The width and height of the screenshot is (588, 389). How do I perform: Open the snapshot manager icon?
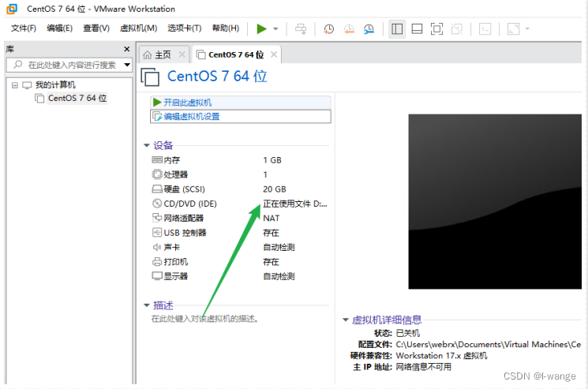(x=369, y=29)
